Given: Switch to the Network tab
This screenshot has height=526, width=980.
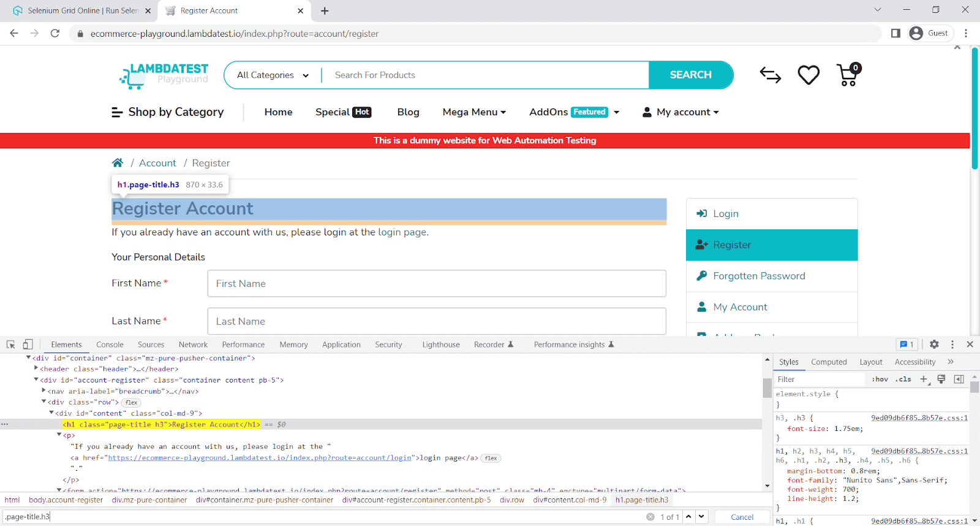Looking at the screenshot, I should click(193, 345).
